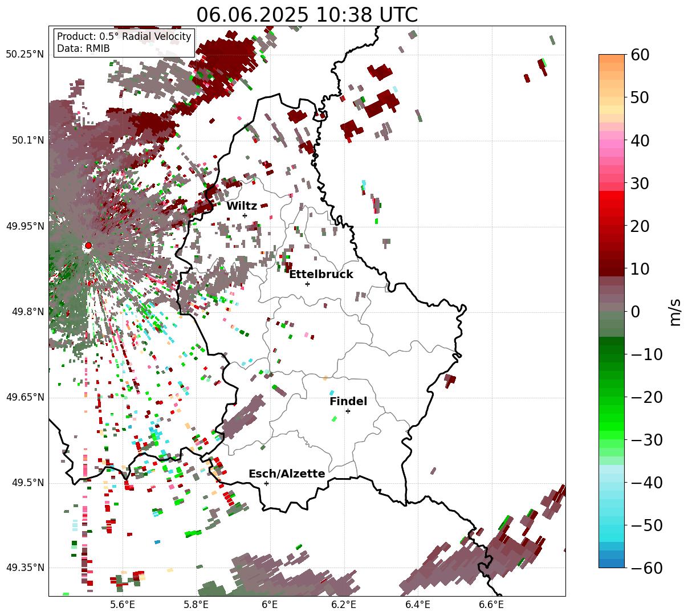Click the 50.25°N latitude label
Image resolution: width=688 pixels, height=616 pixels.
[x=25, y=55]
